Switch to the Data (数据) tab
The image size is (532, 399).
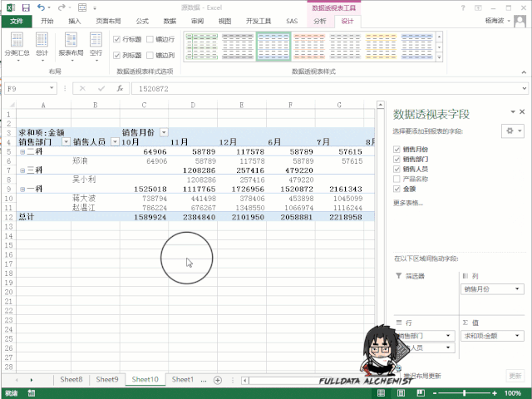pyautogui.click(x=170, y=21)
